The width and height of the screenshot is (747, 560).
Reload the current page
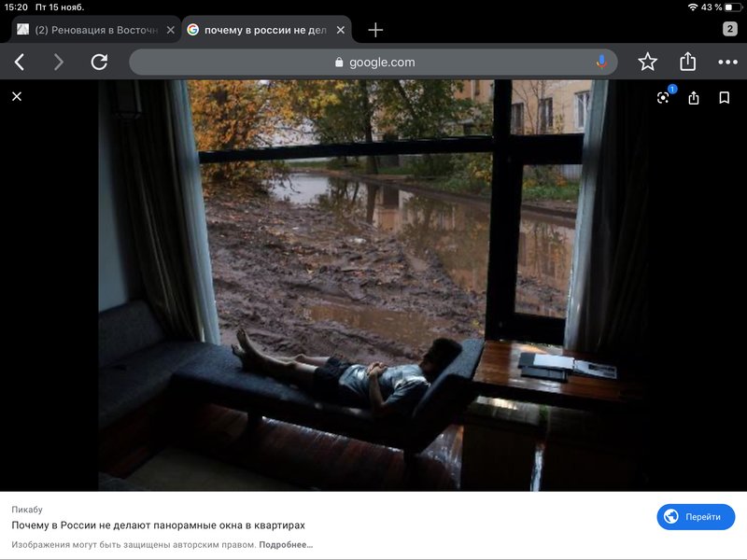(99, 63)
